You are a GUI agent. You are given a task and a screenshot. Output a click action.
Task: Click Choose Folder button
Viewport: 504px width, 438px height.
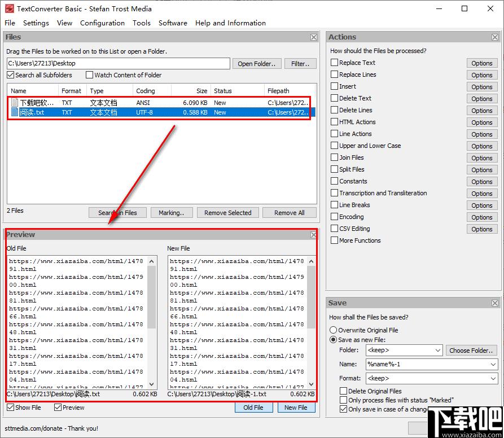coord(471,351)
